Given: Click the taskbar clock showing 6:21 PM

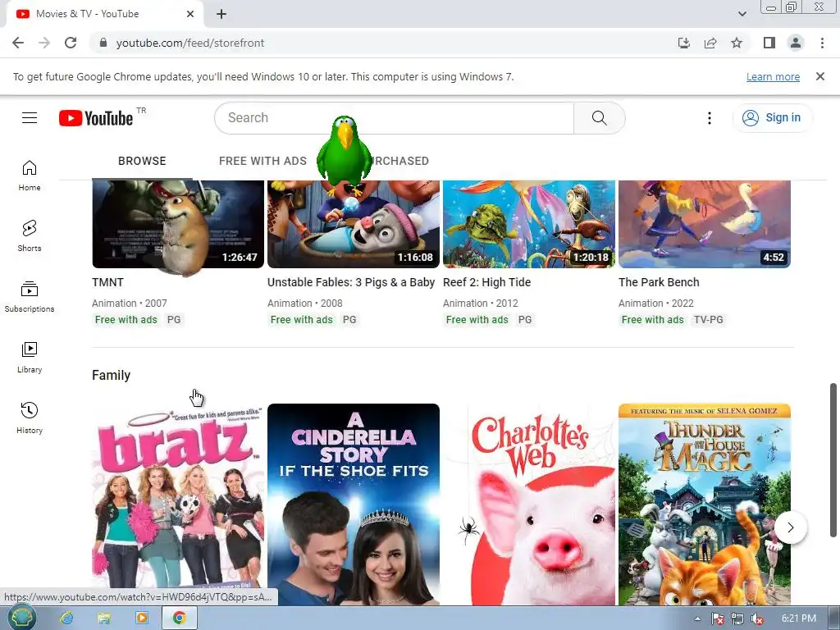Looking at the screenshot, I should click(799, 619).
